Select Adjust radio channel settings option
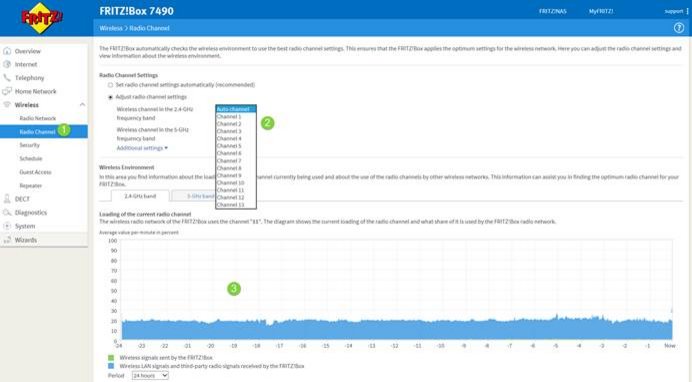692x382 pixels. pyautogui.click(x=110, y=97)
